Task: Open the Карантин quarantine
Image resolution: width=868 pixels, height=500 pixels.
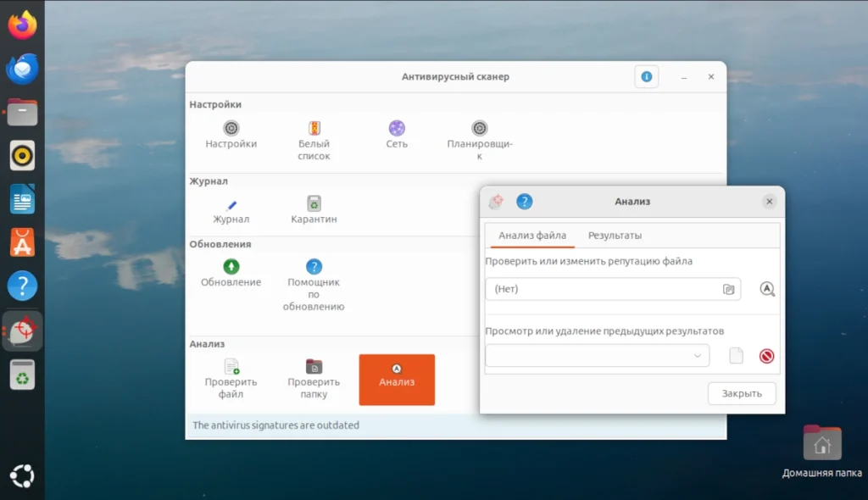Action: pos(314,210)
